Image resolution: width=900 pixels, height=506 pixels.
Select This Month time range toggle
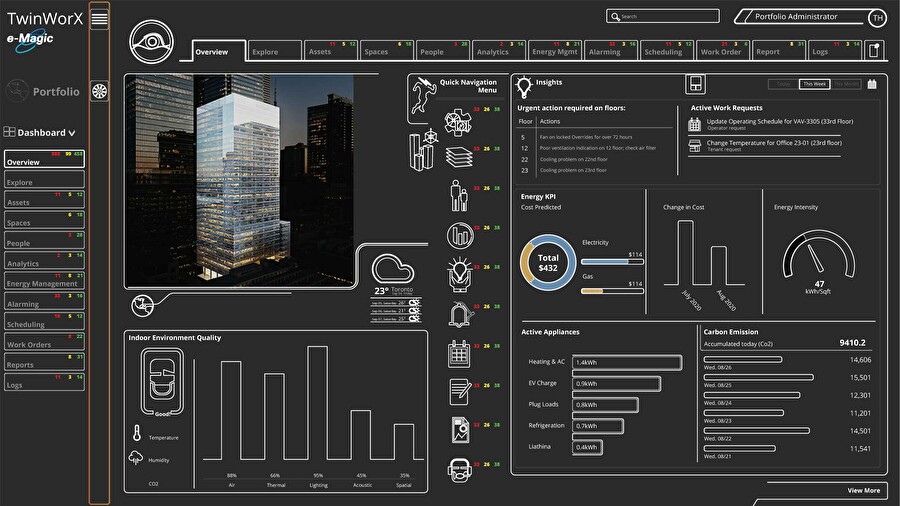coord(846,84)
